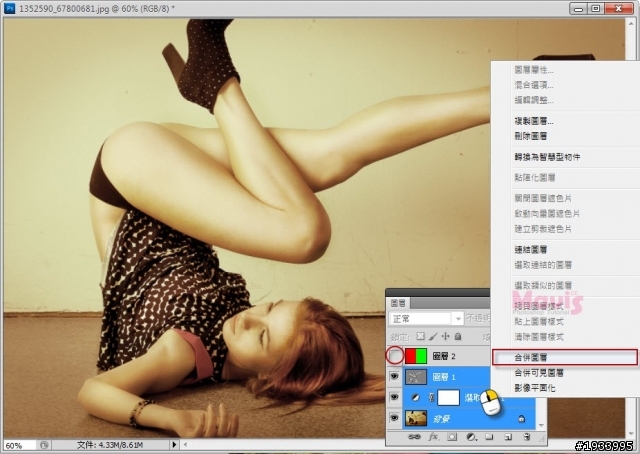Choose 點陣化圖層 menu entry

pyautogui.click(x=535, y=178)
